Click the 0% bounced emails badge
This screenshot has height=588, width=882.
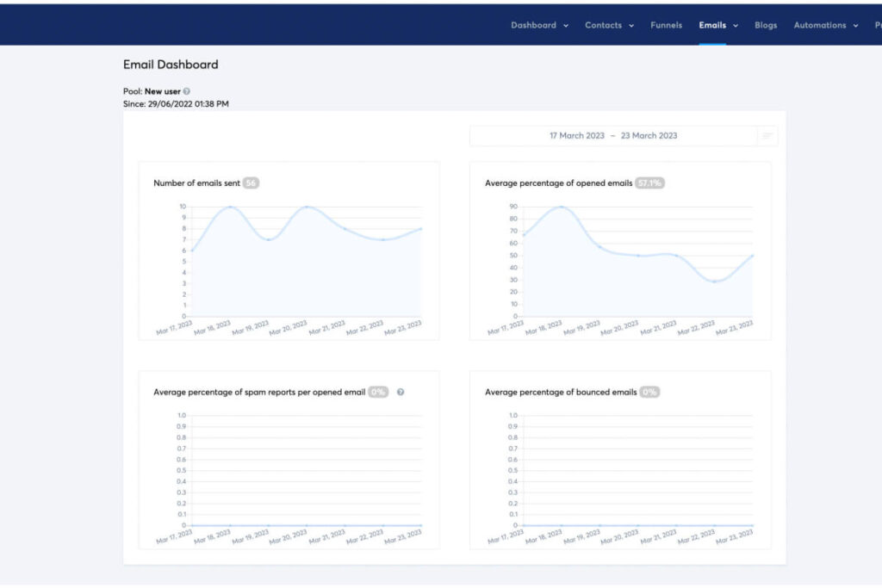coord(649,392)
